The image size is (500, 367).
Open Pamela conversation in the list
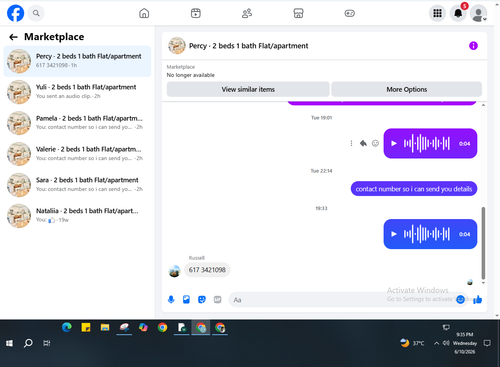coord(77,123)
